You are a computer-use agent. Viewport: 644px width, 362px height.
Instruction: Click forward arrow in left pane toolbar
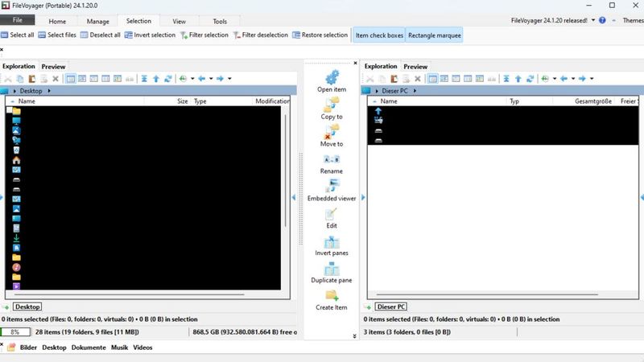[220, 78]
